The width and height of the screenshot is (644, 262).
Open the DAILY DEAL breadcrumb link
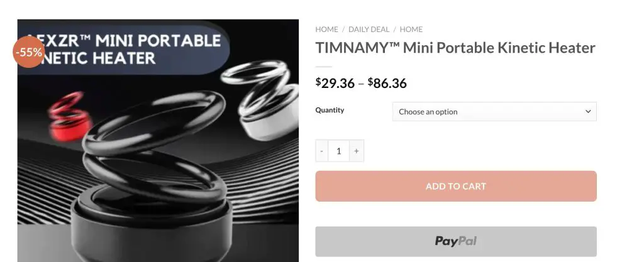(369, 30)
